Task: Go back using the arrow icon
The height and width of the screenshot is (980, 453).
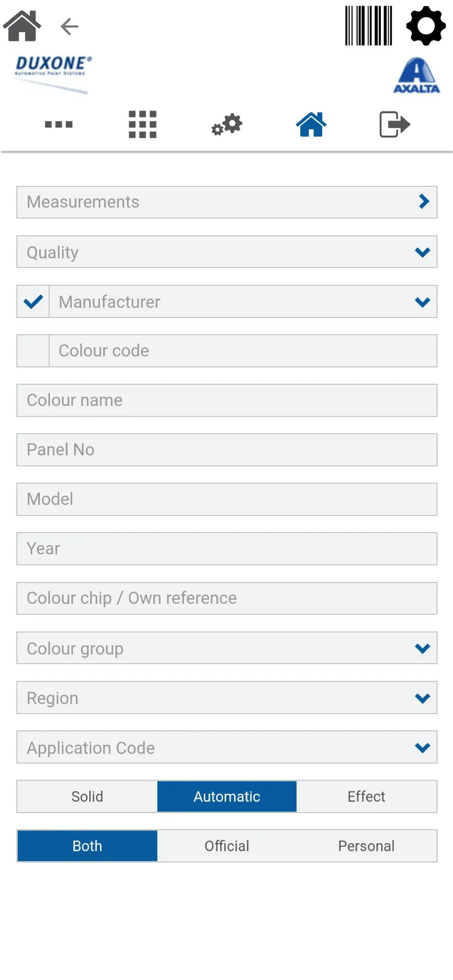Action: [x=69, y=27]
